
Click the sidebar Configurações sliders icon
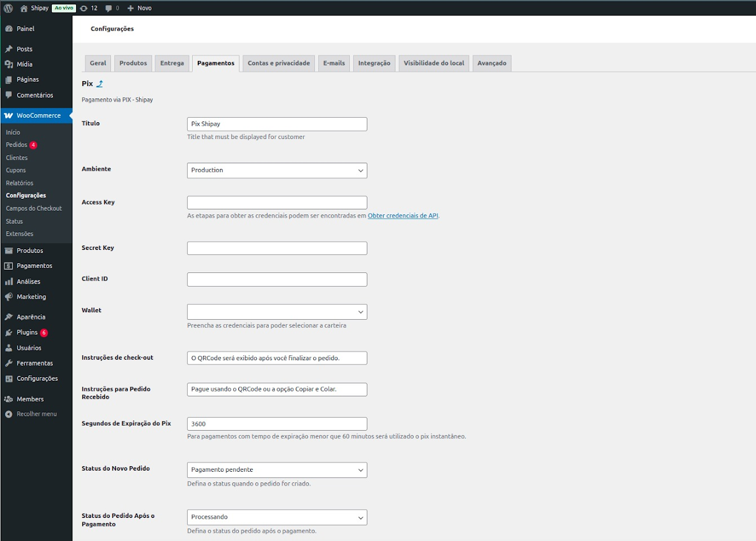(x=9, y=378)
